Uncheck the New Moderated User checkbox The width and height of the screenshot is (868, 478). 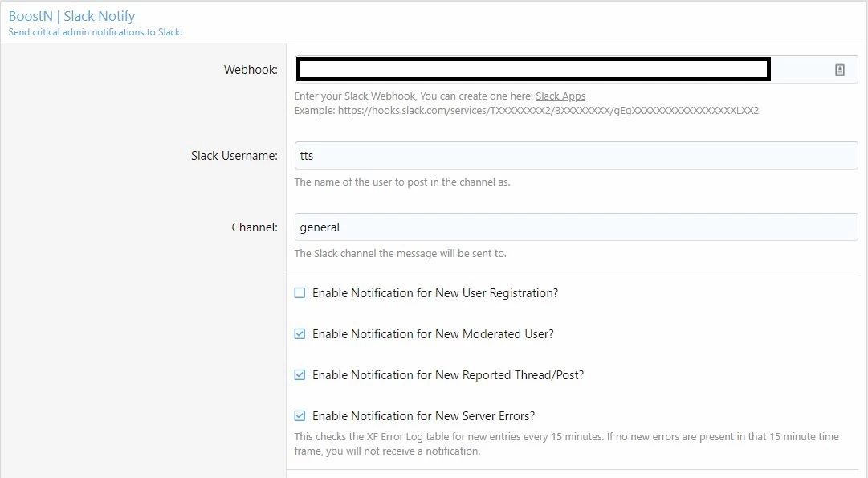pos(300,334)
